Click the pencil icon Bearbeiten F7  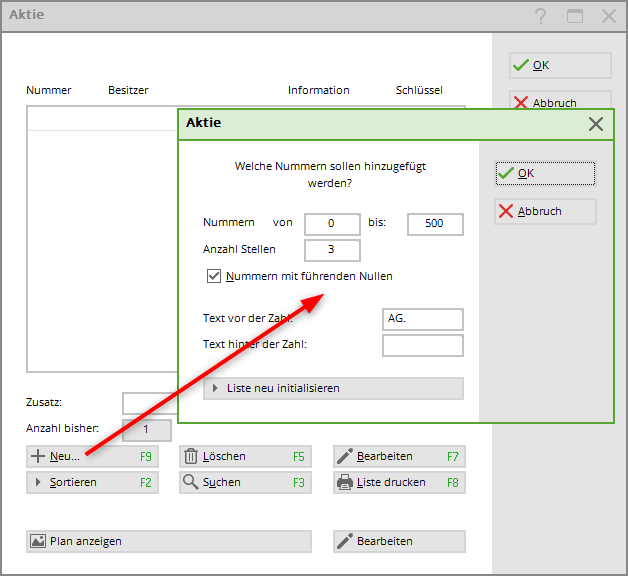click(345, 457)
